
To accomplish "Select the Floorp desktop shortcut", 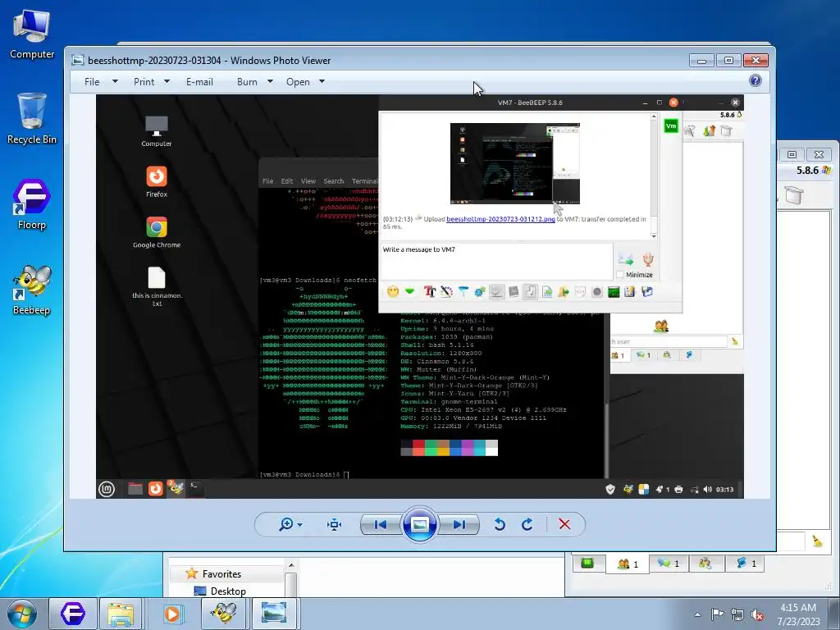I will point(32,204).
